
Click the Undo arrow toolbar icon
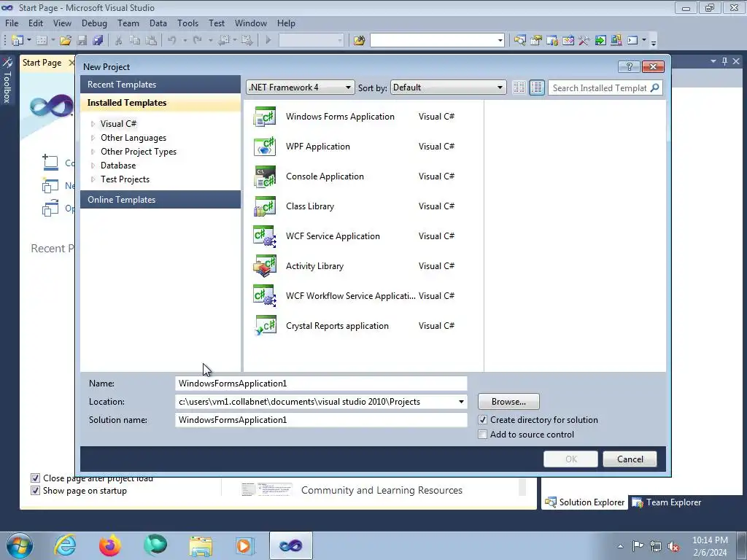click(x=172, y=41)
